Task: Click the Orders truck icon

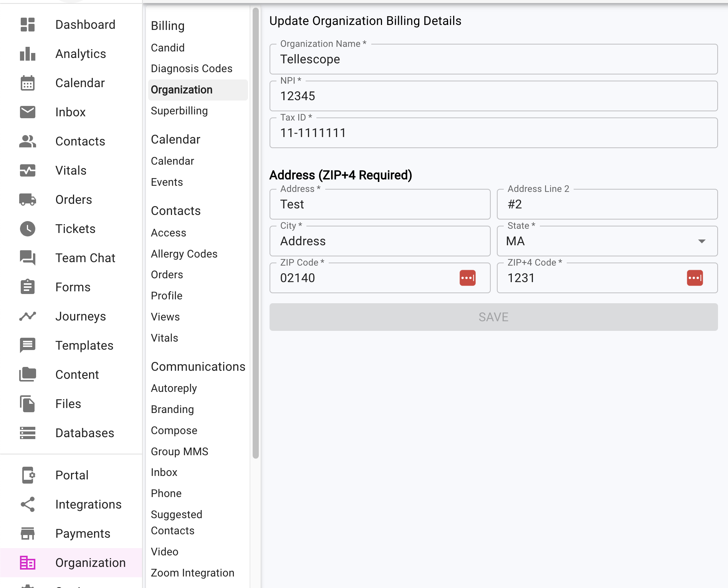Action: pyautogui.click(x=28, y=200)
